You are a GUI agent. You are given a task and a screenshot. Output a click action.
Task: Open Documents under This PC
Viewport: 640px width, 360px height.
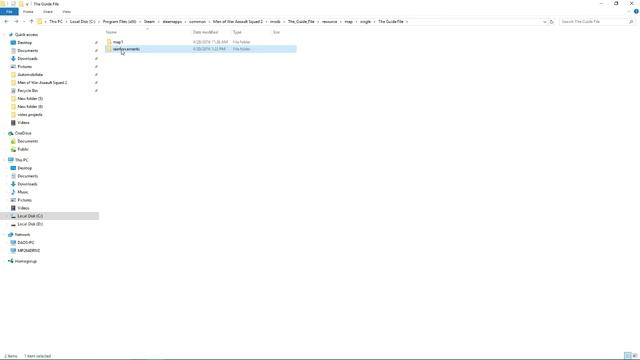click(27, 176)
